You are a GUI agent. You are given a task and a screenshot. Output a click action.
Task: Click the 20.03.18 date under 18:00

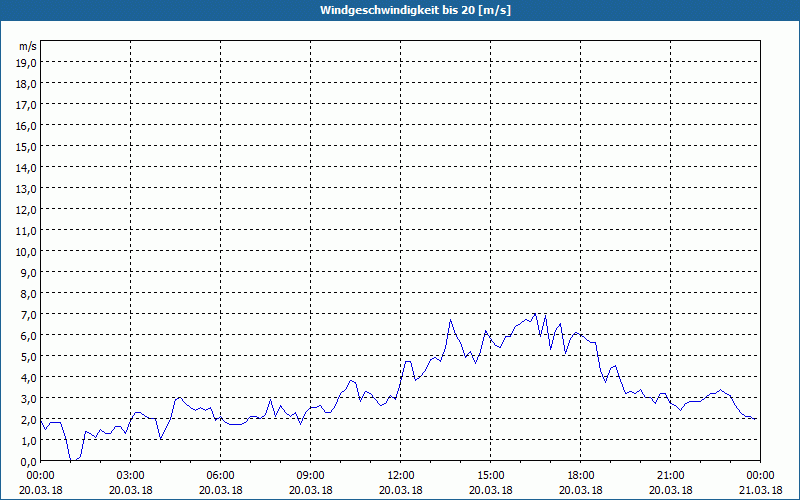pos(581,490)
